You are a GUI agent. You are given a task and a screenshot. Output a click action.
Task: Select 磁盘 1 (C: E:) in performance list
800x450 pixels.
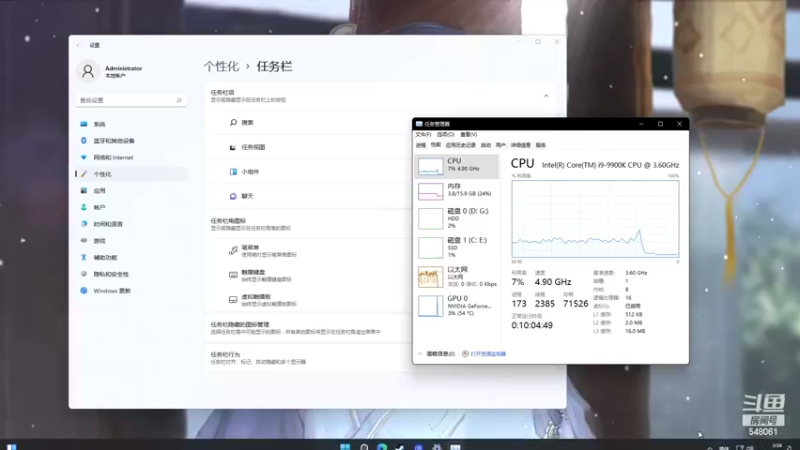tap(457, 247)
